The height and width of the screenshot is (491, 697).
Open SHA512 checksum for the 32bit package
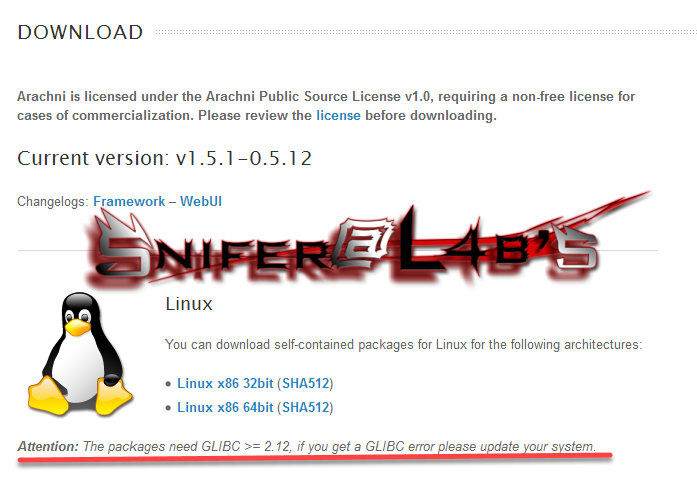point(305,383)
